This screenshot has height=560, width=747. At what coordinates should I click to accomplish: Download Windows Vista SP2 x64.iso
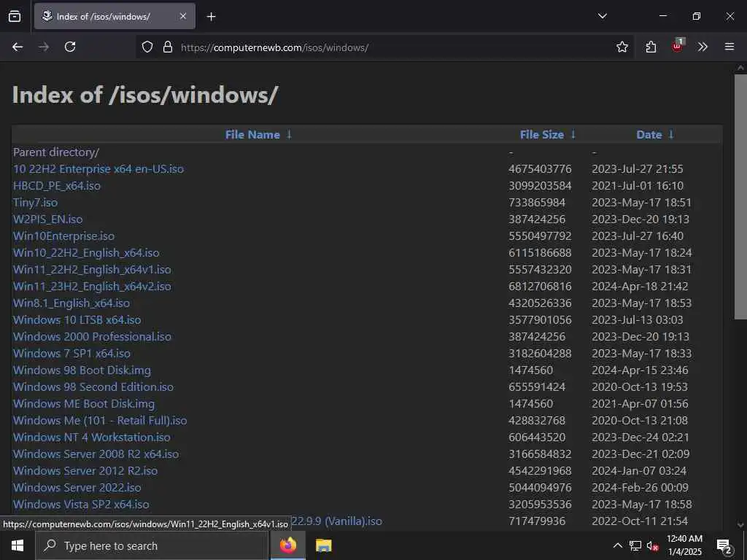[81, 505]
